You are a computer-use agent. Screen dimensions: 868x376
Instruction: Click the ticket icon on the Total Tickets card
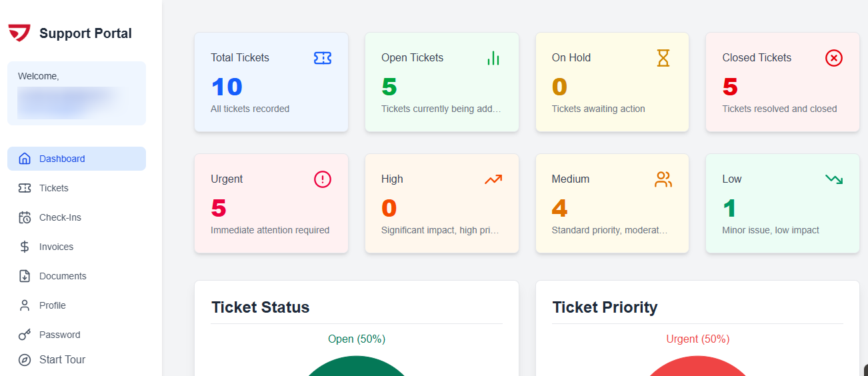point(323,58)
